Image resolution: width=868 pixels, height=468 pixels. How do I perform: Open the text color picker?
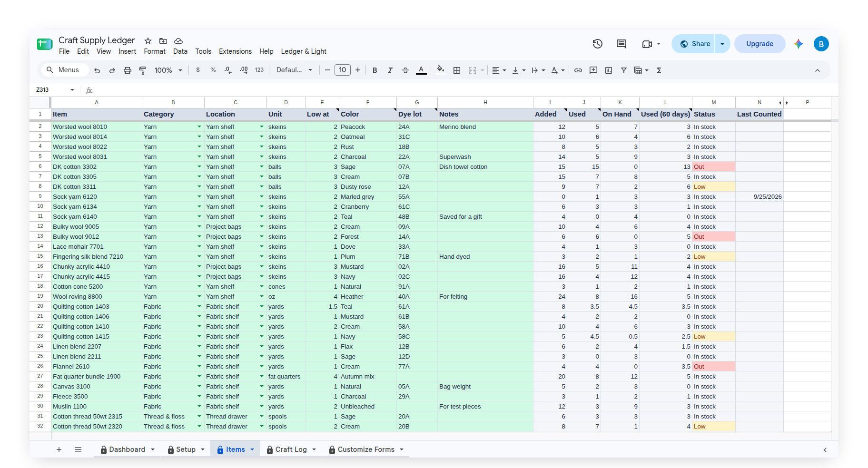click(x=421, y=70)
